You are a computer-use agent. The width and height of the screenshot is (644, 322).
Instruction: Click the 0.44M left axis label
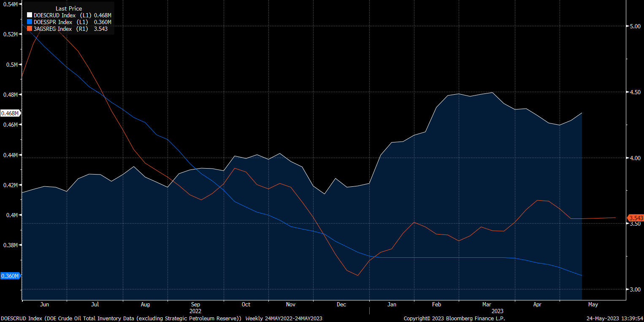pyautogui.click(x=10, y=155)
